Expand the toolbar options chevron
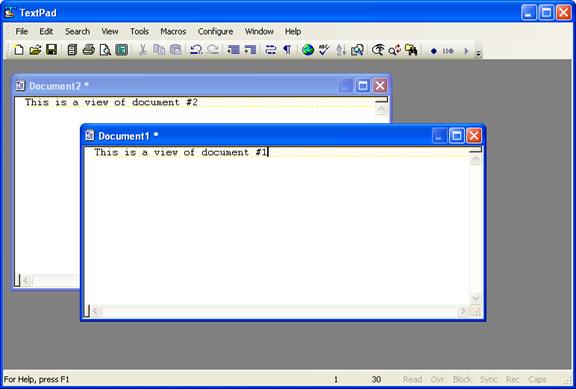 [478, 54]
